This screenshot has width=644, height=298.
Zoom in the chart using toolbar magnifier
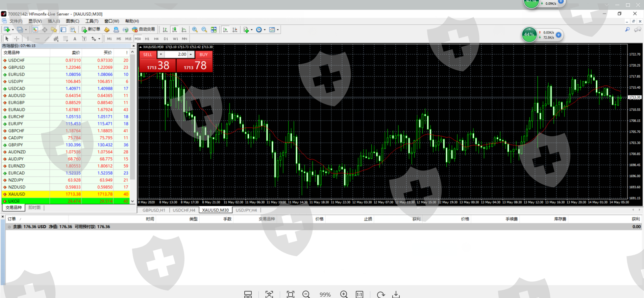click(195, 30)
